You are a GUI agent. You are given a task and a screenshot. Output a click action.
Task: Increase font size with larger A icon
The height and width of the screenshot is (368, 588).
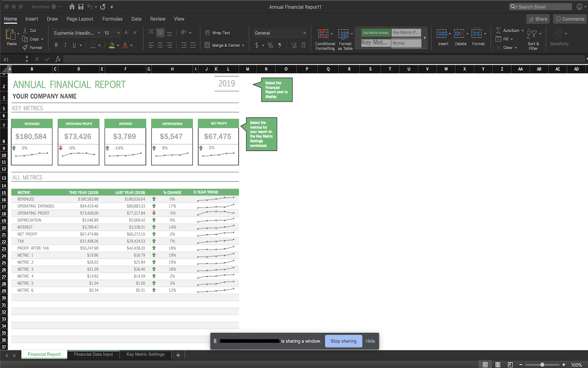coord(127,33)
